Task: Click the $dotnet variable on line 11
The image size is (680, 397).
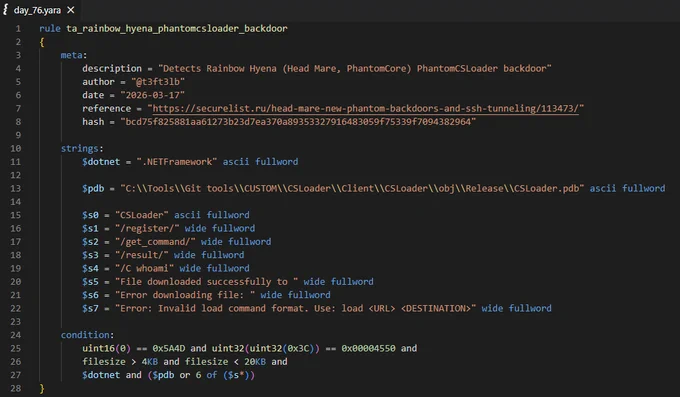Action: (101, 162)
